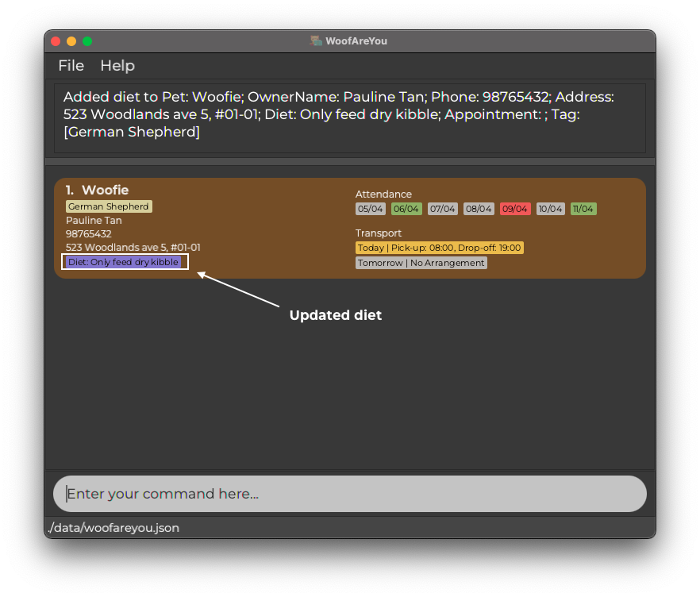Click the woofareyou.json path in the status bar
Screen dimensions: 700x597
(114, 527)
